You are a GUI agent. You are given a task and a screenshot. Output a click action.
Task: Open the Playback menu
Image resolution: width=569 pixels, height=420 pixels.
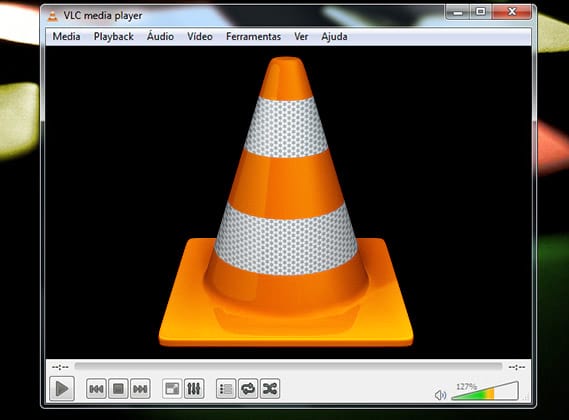tap(114, 36)
